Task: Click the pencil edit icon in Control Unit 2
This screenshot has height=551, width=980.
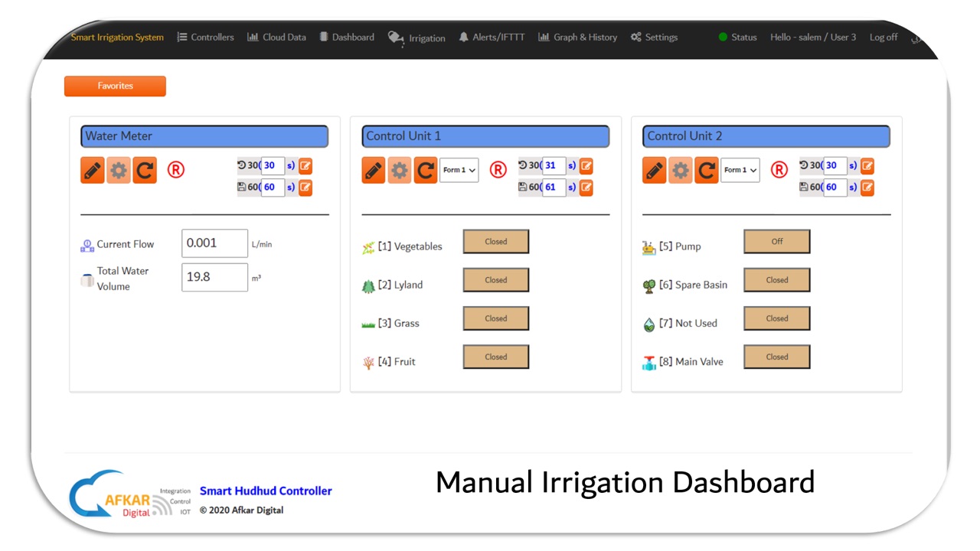Action: 655,170
